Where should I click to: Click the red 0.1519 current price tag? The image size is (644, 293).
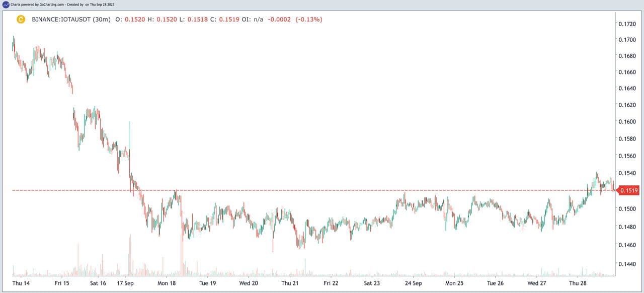[x=629, y=190]
